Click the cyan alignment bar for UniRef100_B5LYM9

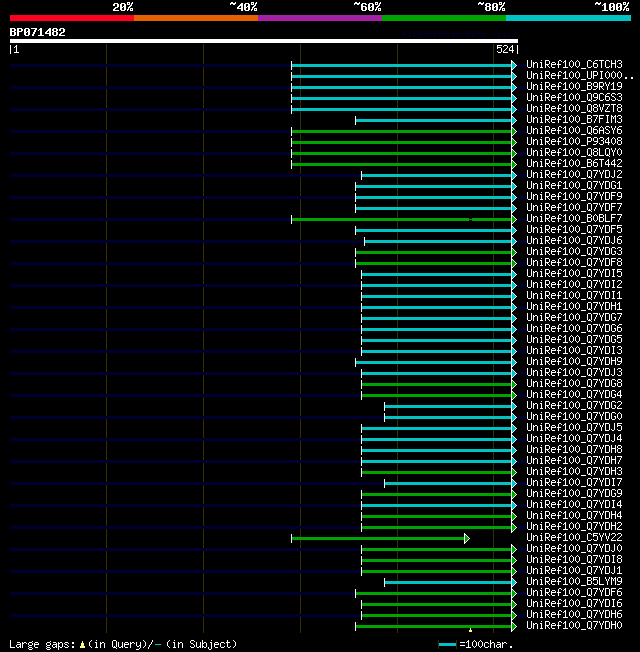pos(448,583)
